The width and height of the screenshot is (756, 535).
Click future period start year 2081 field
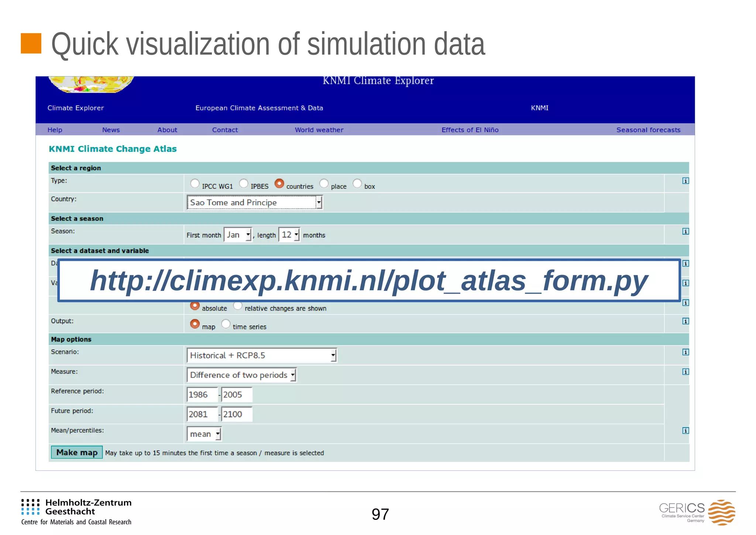[202, 414]
